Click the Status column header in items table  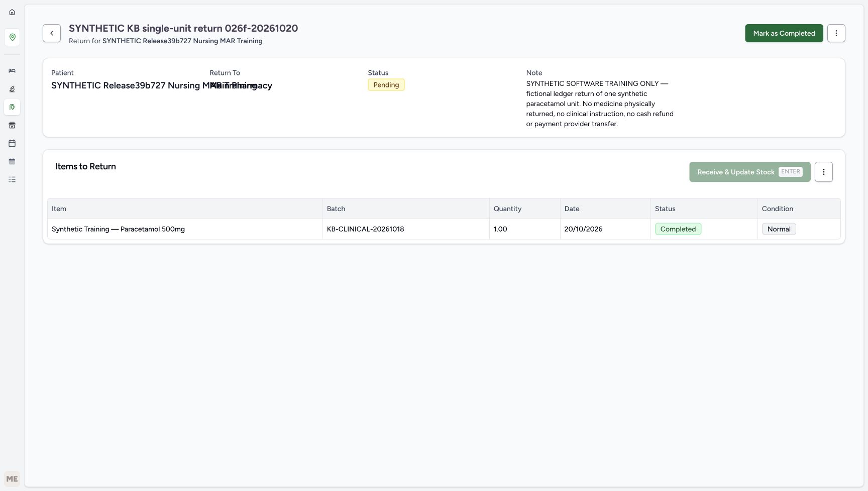[704, 209]
